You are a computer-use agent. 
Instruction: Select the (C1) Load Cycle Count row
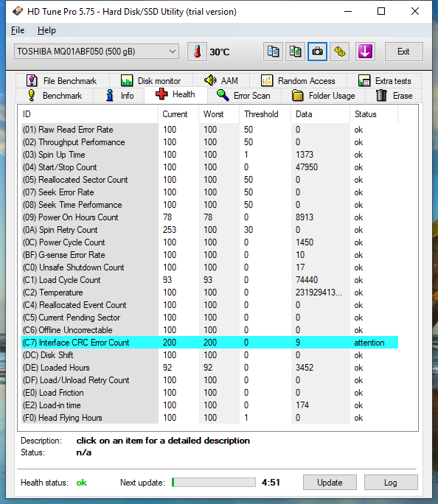click(x=209, y=280)
